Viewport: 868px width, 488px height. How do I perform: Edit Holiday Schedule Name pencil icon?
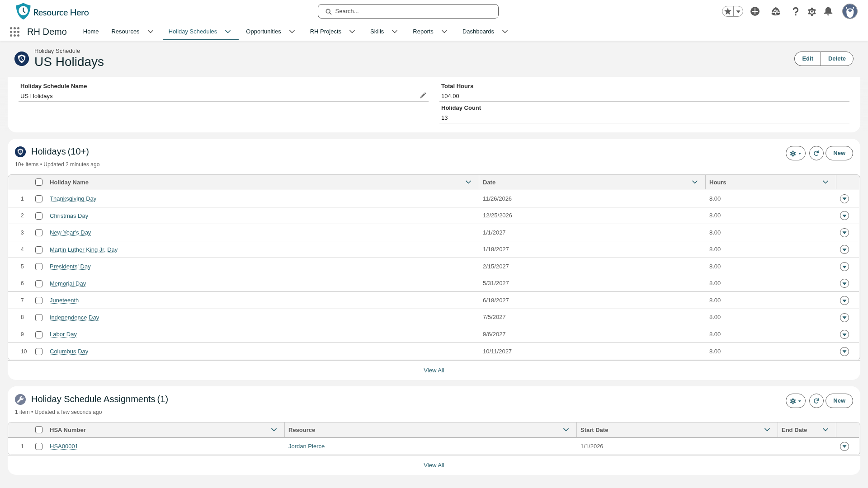click(423, 95)
